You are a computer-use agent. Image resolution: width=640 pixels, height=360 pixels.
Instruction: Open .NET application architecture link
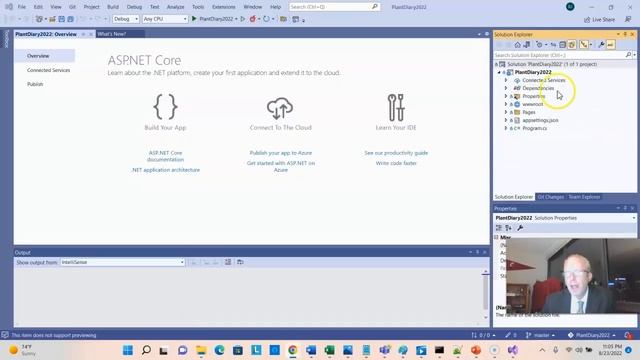coord(166,170)
